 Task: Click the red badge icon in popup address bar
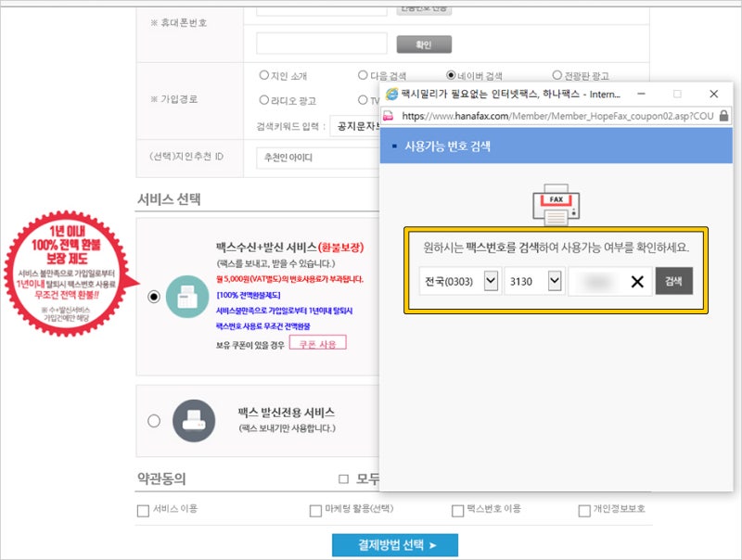click(387, 115)
